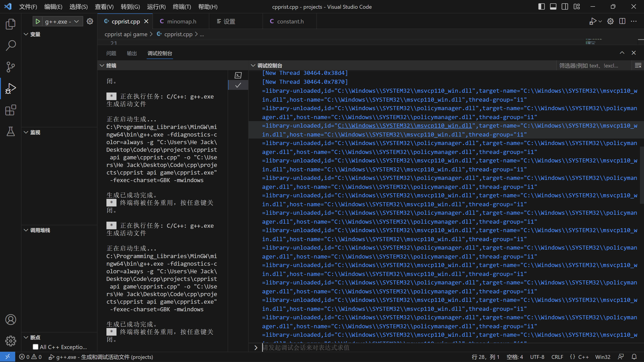Click the editor toolbar gear icon
This screenshot has height=362, width=644.
coord(610,21)
